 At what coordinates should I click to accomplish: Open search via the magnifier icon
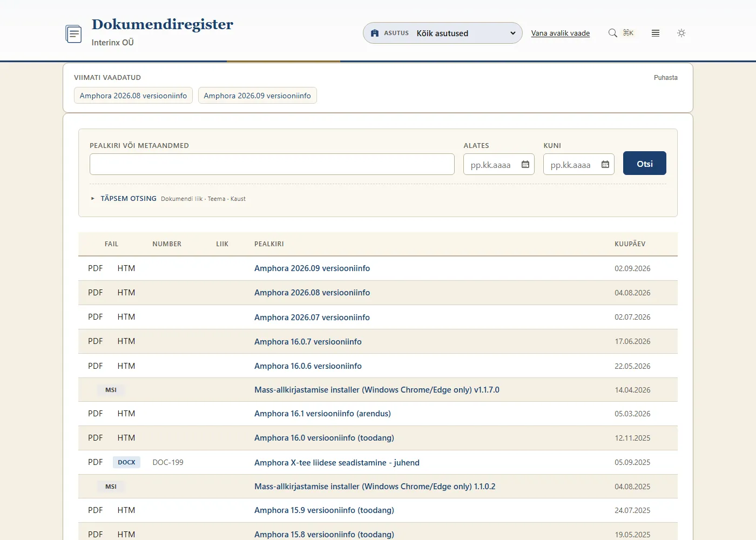(612, 33)
